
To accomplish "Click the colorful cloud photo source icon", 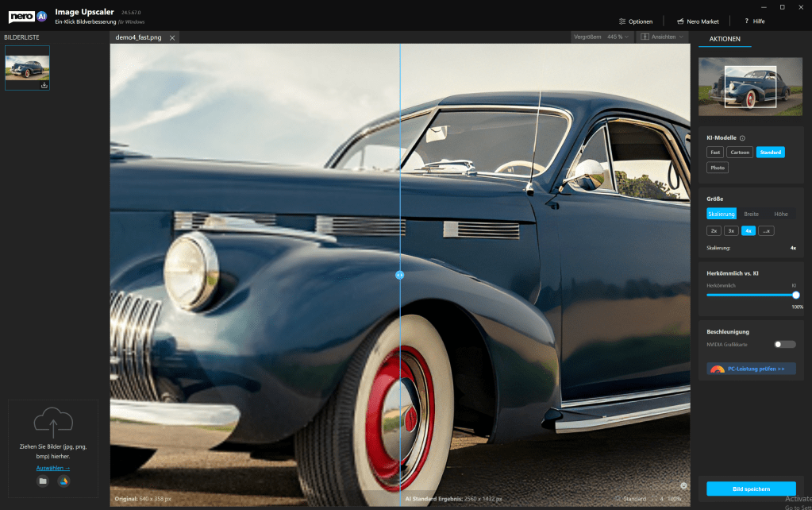I will point(63,481).
